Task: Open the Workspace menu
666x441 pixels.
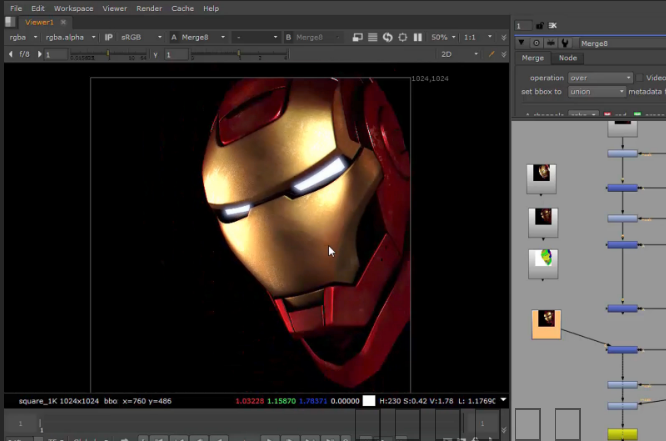Action: [x=73, y=8]
